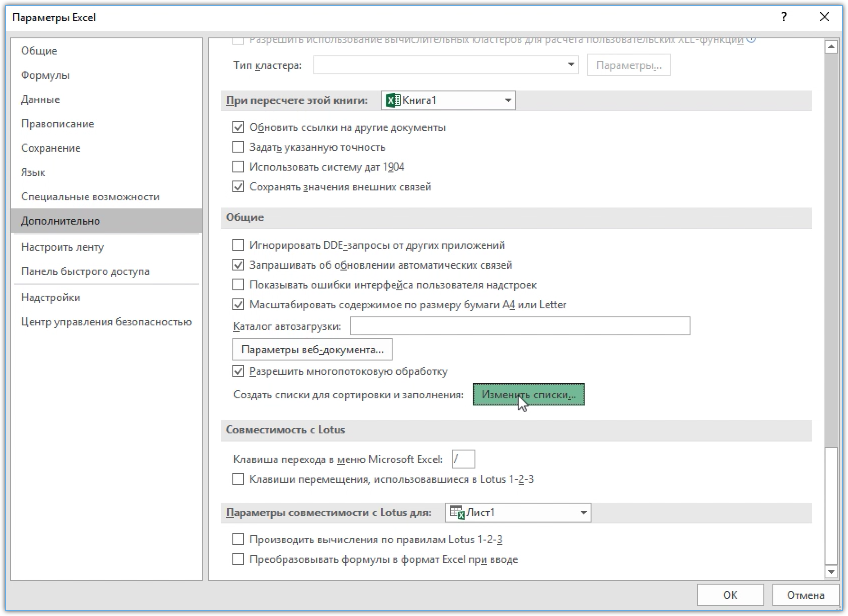The height and width of the screenshot is (616, 848).
Task: Toggle Обновить ссылки на другие документы
Action: click(238, 127)
